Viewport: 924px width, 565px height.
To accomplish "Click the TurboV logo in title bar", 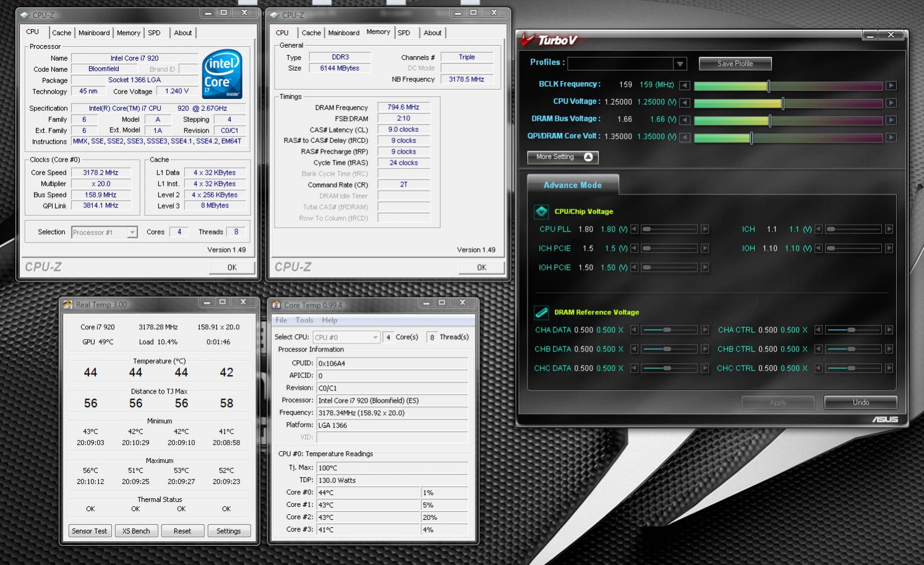I will click(x=550, y=40).
